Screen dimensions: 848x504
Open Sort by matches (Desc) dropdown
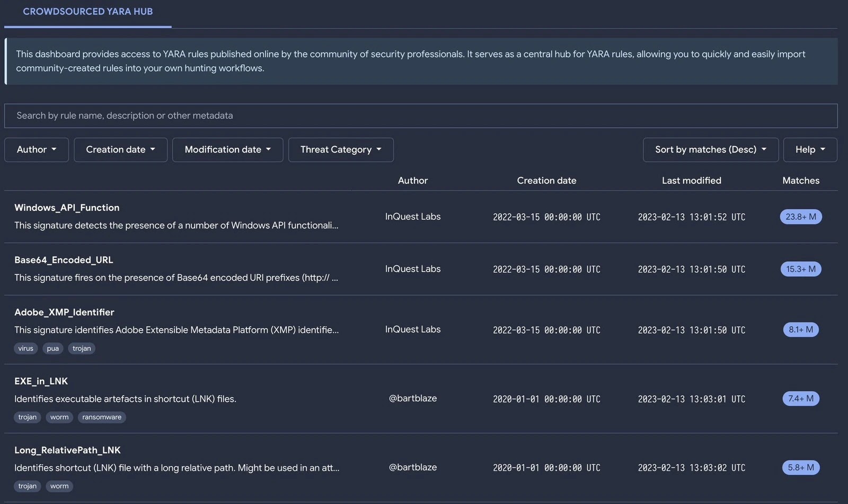[711, 150]
